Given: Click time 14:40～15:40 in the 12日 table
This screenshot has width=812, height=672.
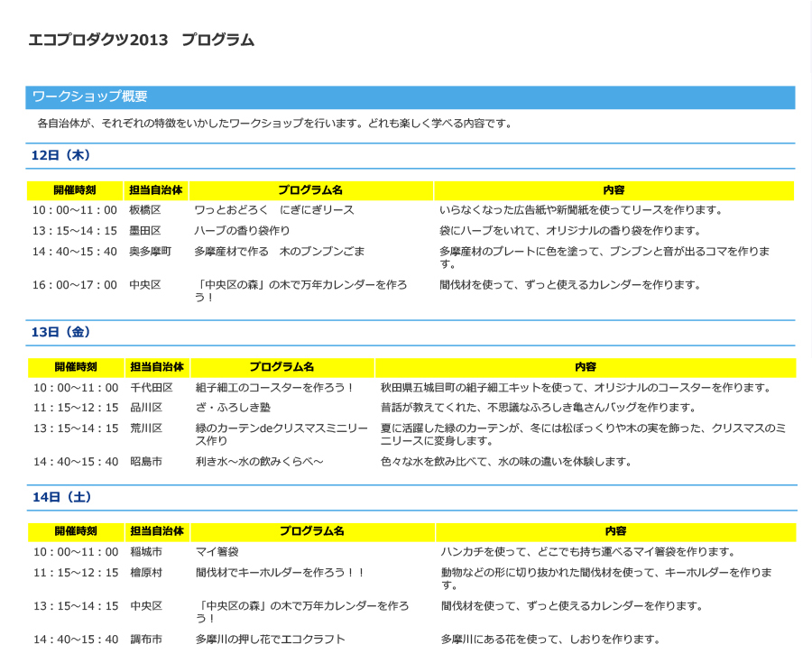Looking at the screenshot, I should (75, 252).
